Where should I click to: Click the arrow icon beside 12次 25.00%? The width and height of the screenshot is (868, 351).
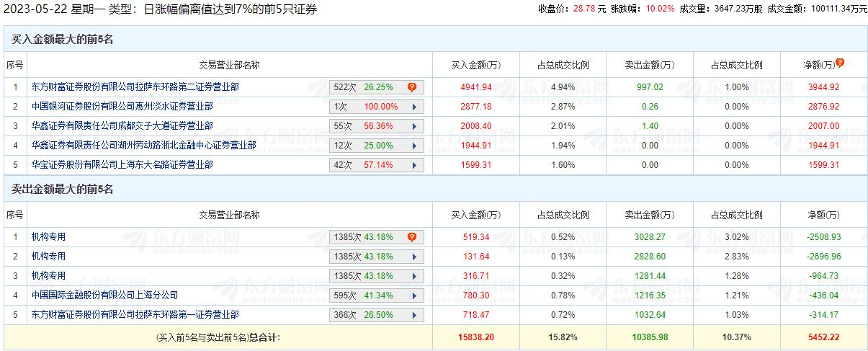(x=414, y=146)
